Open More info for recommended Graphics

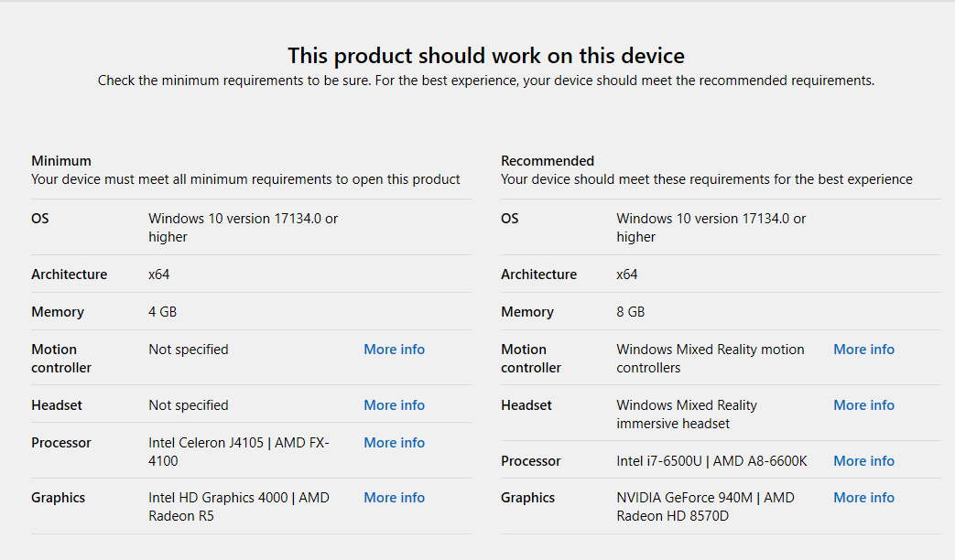863,498
